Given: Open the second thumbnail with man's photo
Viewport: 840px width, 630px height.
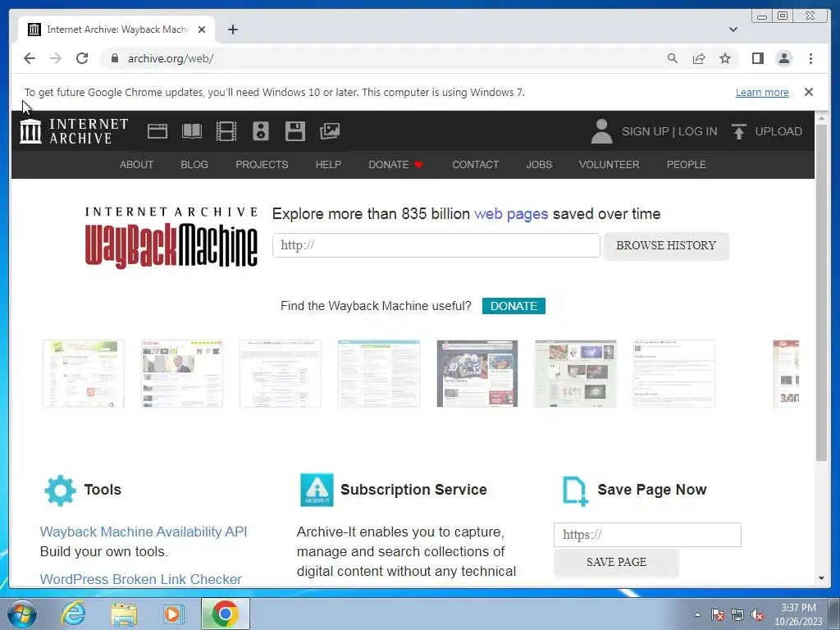Looking at the screenshot, I should click(182, 373).
